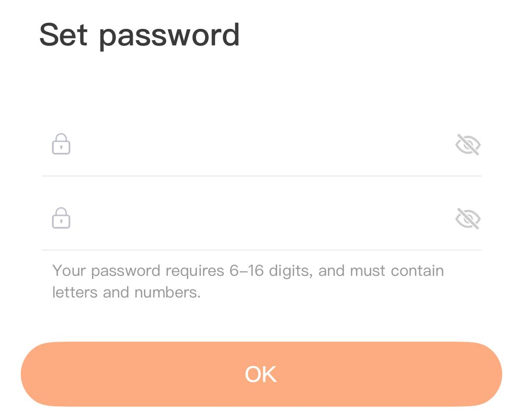Click the hidden-password eye icon on the first row
The height and width of the screenshot is (420, 523).
coord(469,144)
